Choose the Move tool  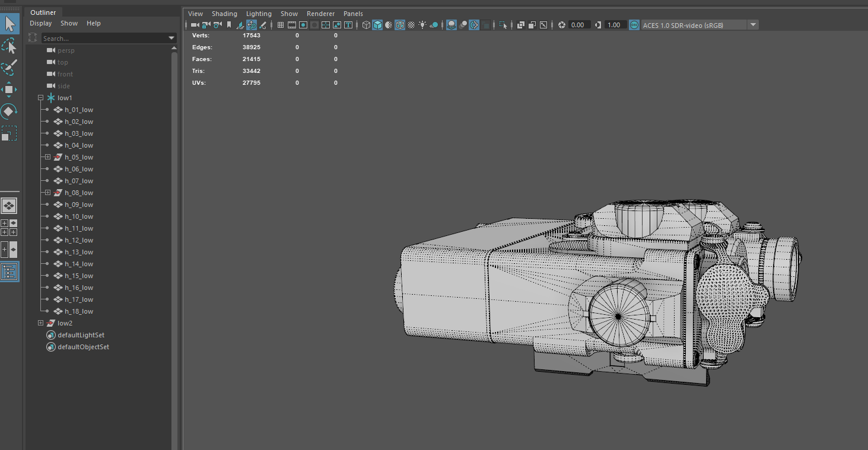[x=9, y=90]
